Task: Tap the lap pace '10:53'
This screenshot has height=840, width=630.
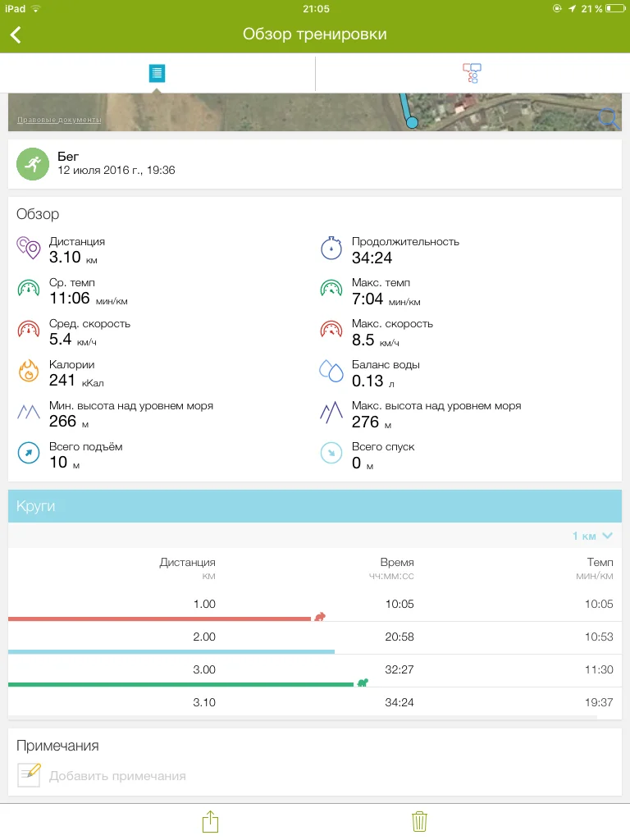Action: point(599,637)
